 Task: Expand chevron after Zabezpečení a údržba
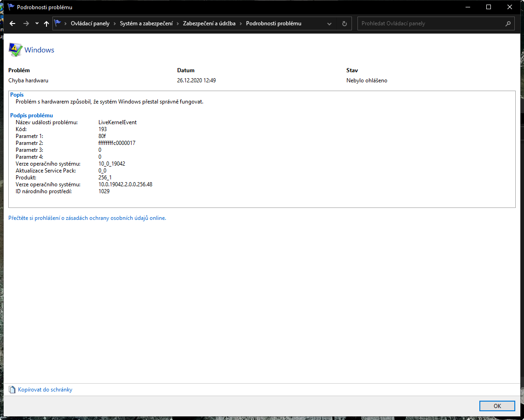point(241,23)
